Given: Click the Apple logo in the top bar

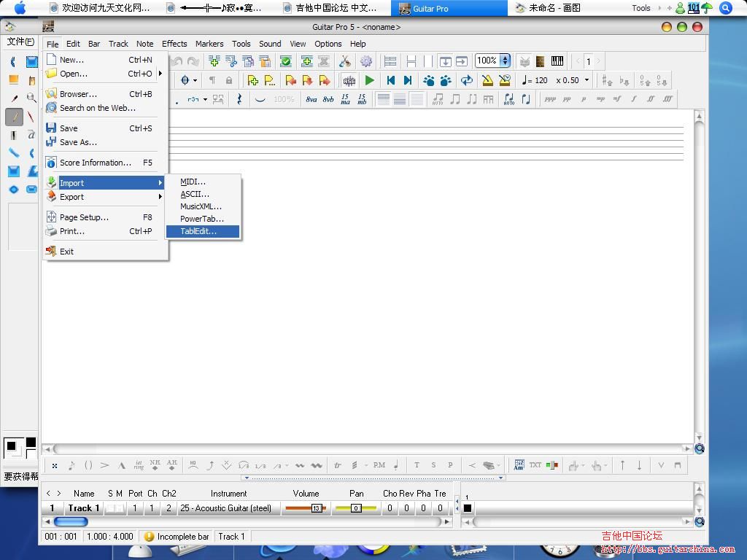Looking at the screenshot, I should 20,7.
